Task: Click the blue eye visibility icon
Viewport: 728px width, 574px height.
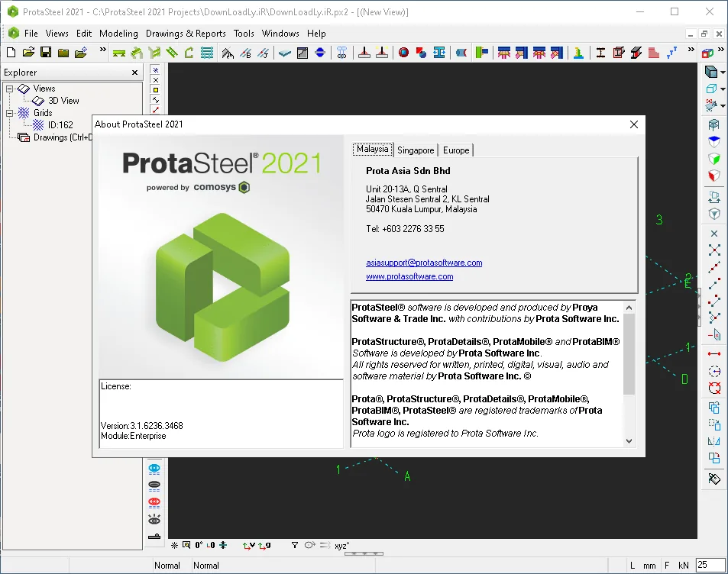Action: point(154,469)
